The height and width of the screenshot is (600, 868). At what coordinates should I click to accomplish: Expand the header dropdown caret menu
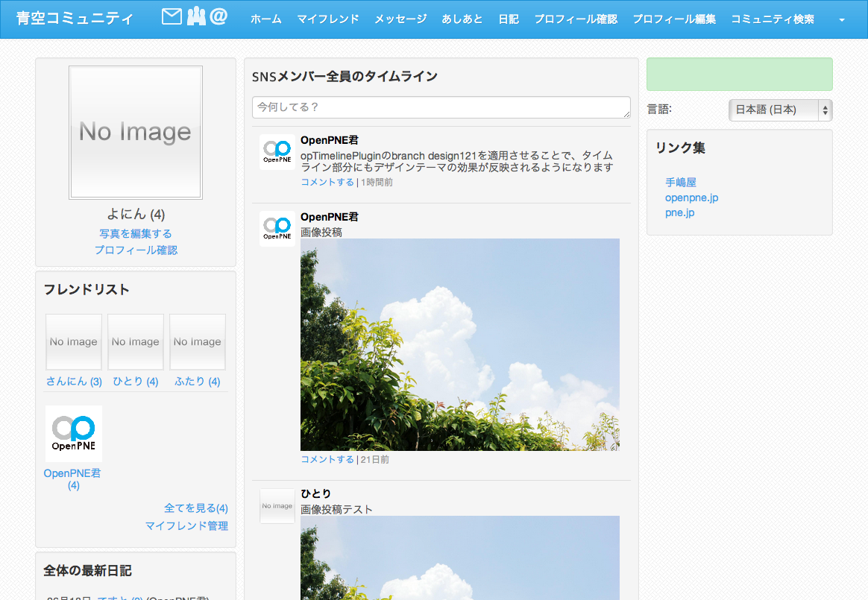click(842, 20)
